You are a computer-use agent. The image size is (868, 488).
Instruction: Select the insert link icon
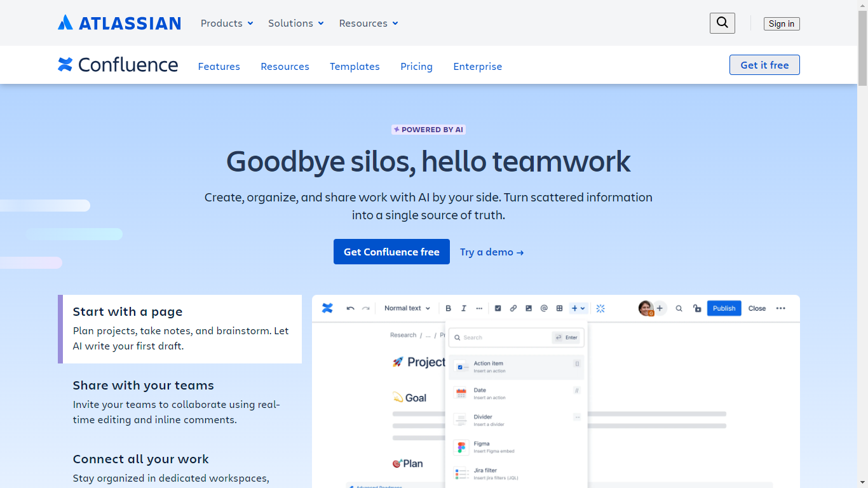pos(513,308)
